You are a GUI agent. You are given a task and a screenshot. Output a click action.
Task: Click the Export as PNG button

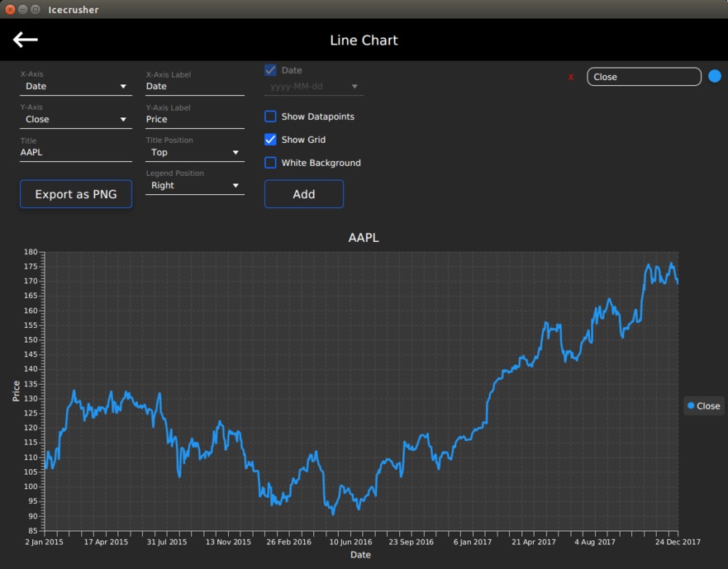(76, 194)
